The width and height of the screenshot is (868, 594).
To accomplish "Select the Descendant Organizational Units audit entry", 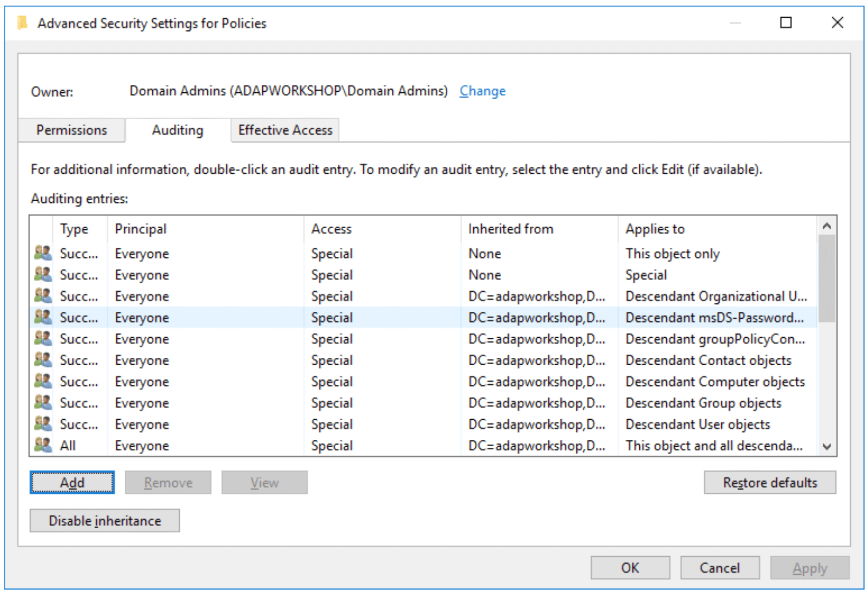I will [715, 296].
